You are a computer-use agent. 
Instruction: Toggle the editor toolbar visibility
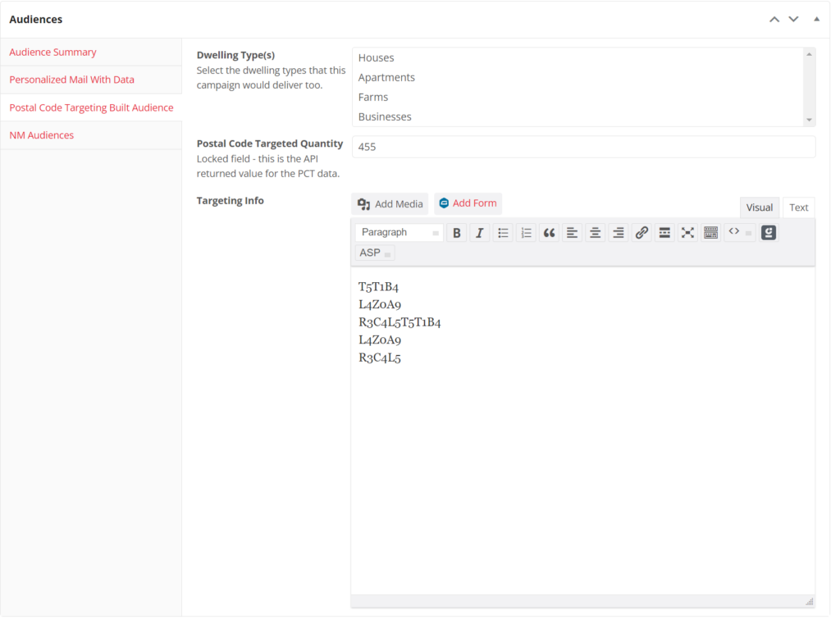[710, 233]
